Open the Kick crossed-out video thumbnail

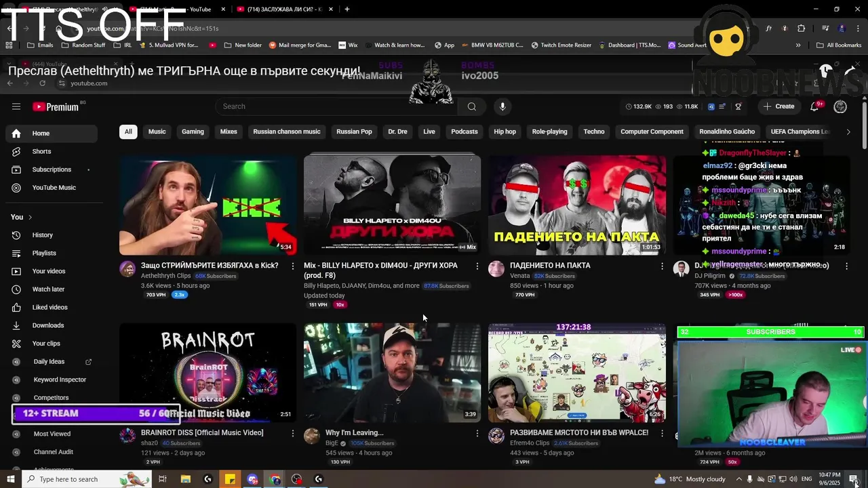208,205
